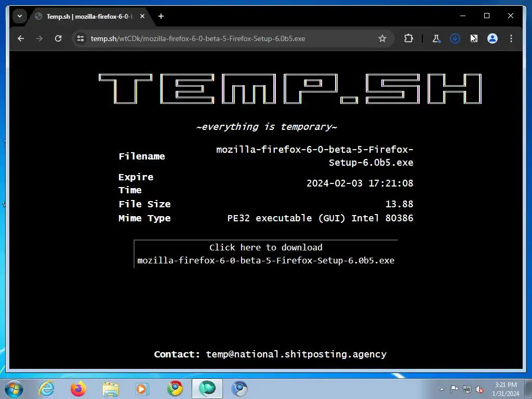Open the taskbar clock 3:21 PM
The width and height of the screenshot is (532, 399).
[506, 389]
